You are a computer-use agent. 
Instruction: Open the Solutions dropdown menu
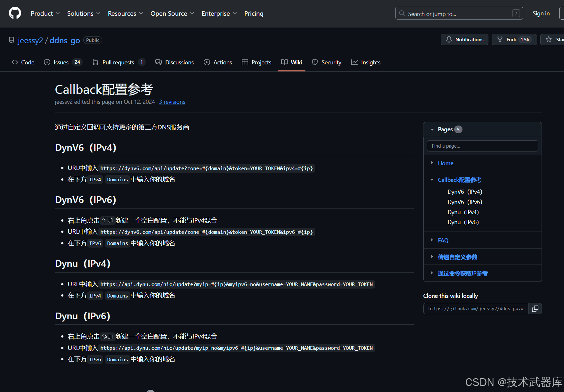tap(84, 13)
